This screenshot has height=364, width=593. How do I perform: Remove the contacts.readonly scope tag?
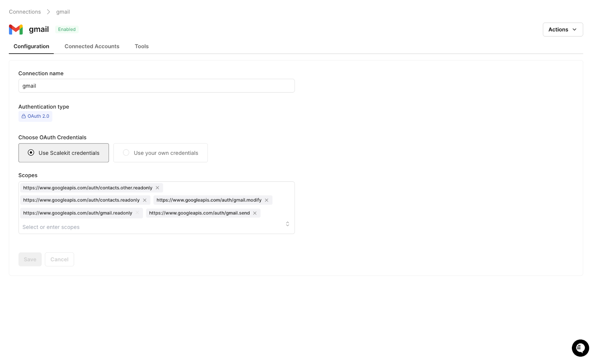click(x=145, y=200)
